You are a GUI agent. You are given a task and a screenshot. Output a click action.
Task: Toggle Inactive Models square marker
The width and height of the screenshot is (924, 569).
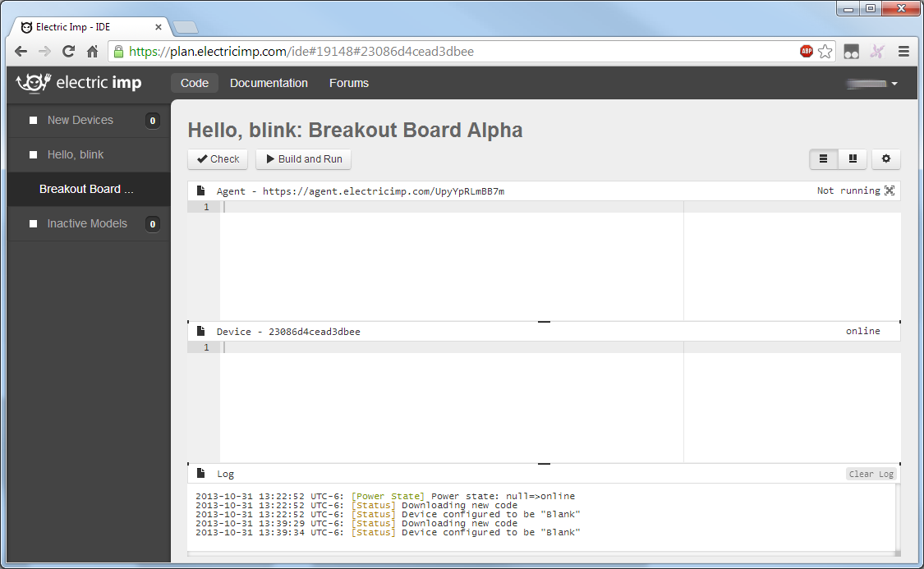[x=34, y=224]
